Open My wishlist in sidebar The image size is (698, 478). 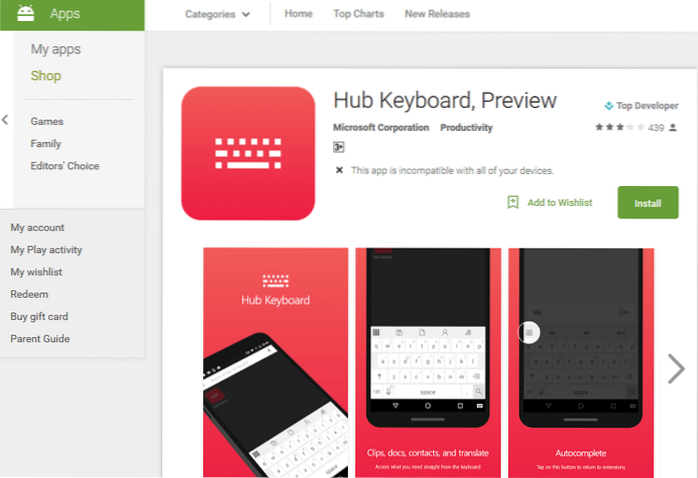coord(37,272)
